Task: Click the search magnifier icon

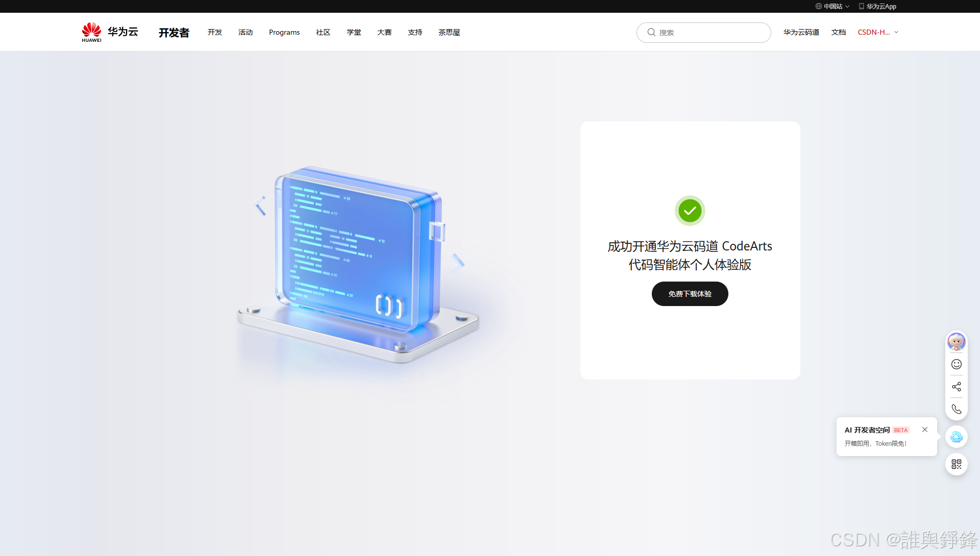Action: [x=651, y=32]
